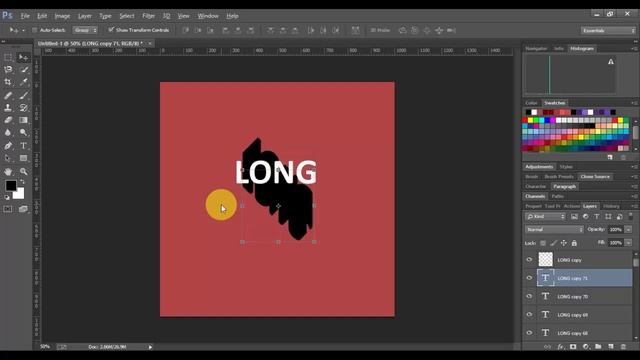
Task: Create new adjustment layer icon
Action: pyautogui.click(x=586, y=347)
